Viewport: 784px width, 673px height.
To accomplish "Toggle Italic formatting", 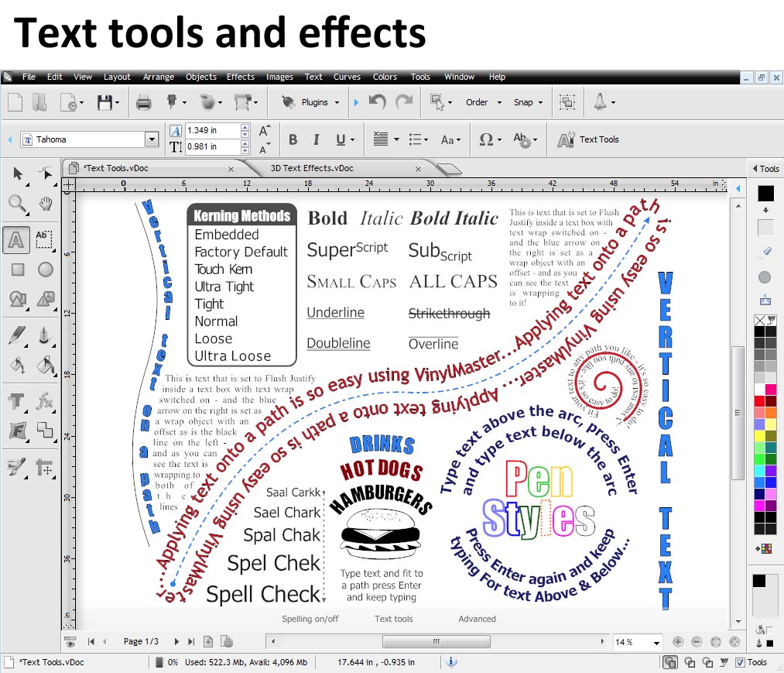I will (316, 139).
